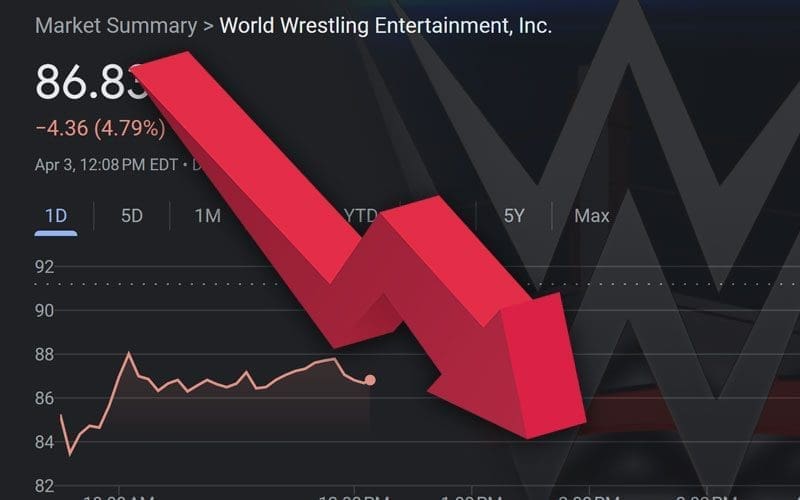Switch to the 5D range tab

132,216
